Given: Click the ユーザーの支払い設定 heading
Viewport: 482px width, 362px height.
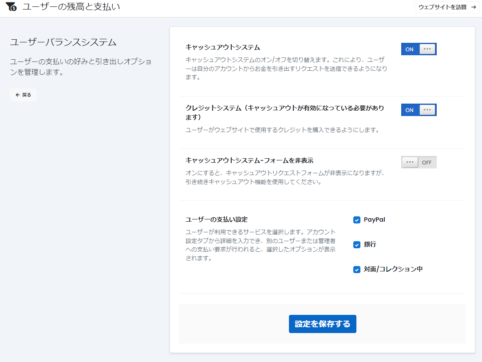Looking at the screenshot, I should point(217,219).
